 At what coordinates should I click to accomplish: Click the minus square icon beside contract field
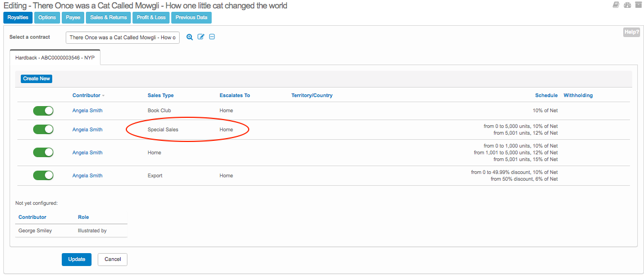pyautogui.click(x=212, y=37)
